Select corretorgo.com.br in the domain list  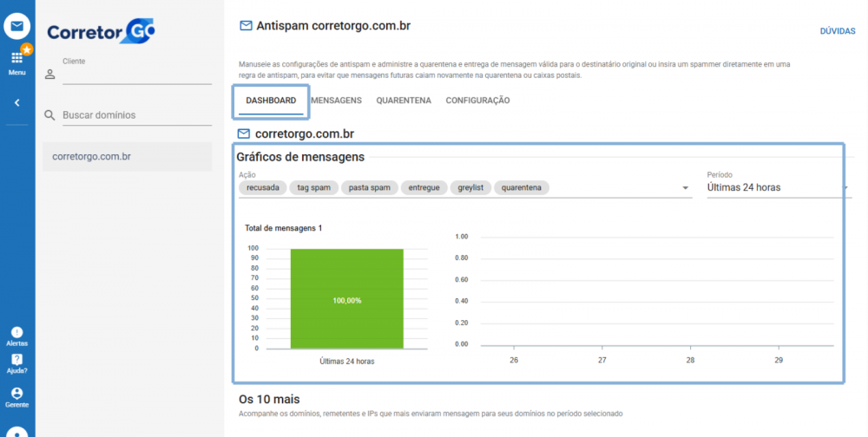(x=128, y=157)
